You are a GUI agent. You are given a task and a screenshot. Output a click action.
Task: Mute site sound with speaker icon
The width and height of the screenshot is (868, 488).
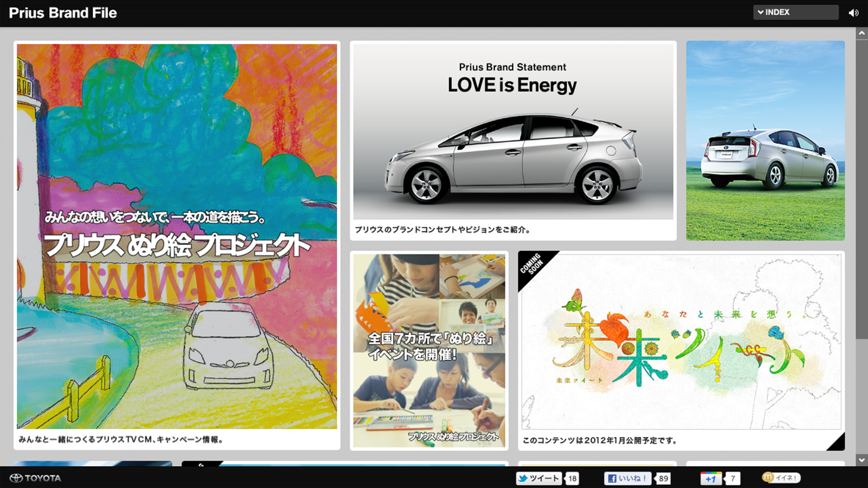tap(854, 13)
